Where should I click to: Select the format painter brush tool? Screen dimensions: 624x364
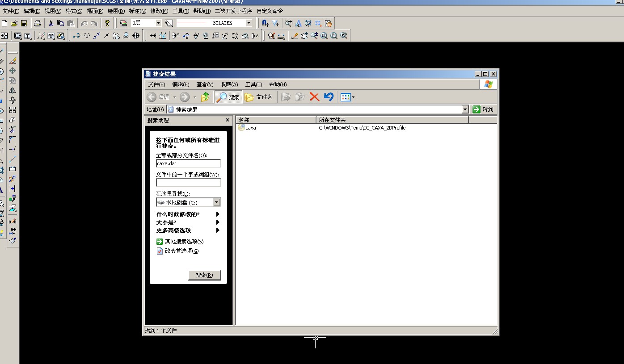[13, 240]
